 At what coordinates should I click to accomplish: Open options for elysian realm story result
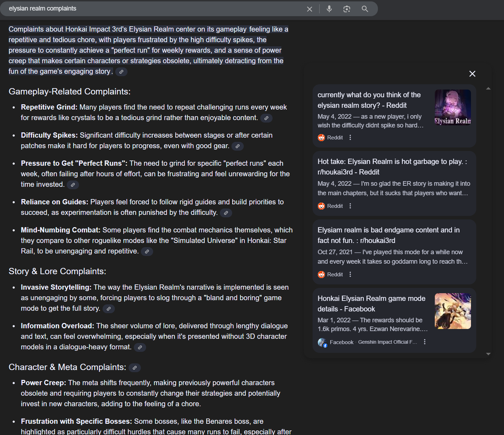350,138
